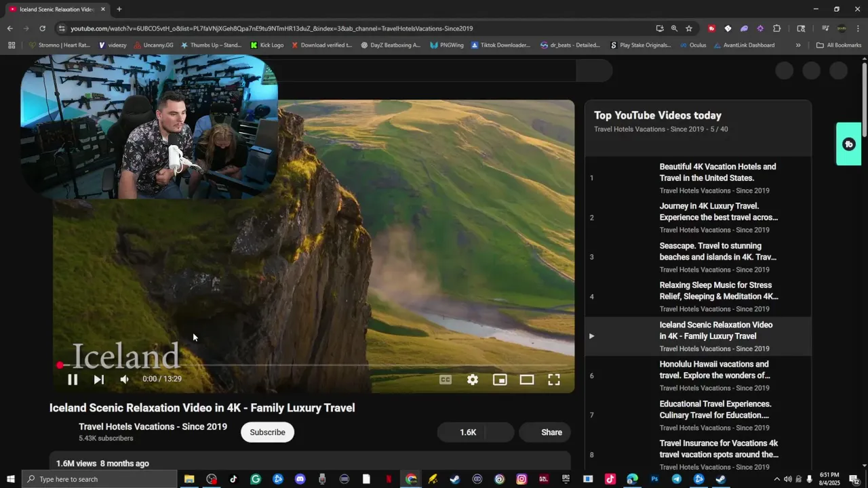Screen dimensions: 868x488
Task: Open File Explorer from the taskbar
Action: point(189,479)
